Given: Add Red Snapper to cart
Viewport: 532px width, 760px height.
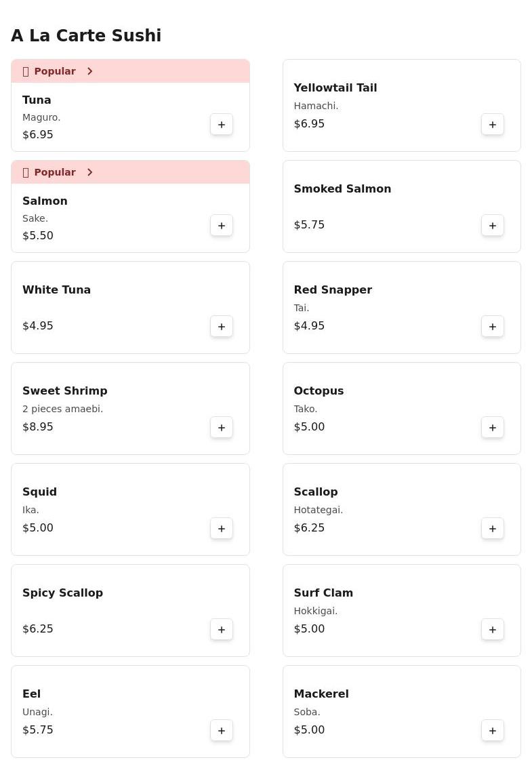Looking at the screenshot, I should pyautogui.click(x=493, y=327).
